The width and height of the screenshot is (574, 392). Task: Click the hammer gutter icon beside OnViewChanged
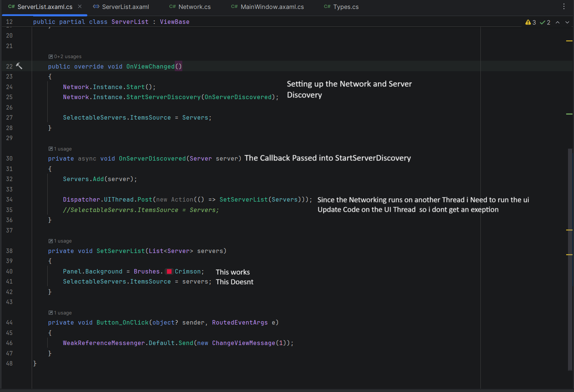click(x=19, y=66)
